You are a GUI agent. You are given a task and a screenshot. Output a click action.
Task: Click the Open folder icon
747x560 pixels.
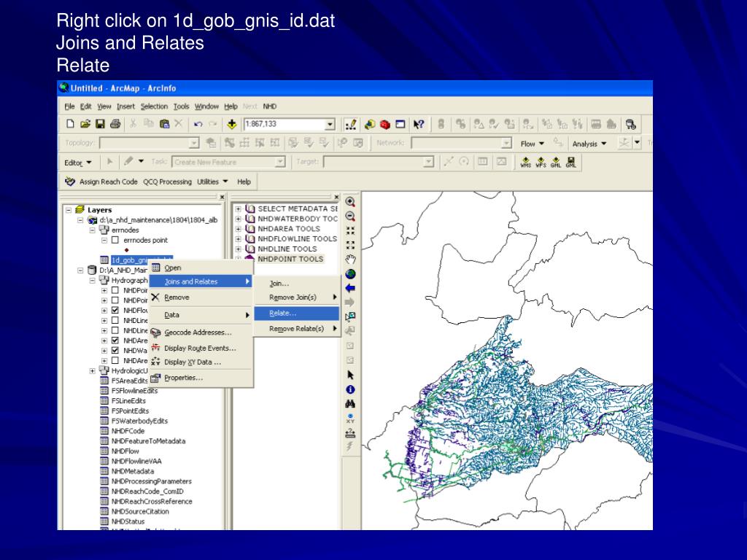click(x=85, y=124)
